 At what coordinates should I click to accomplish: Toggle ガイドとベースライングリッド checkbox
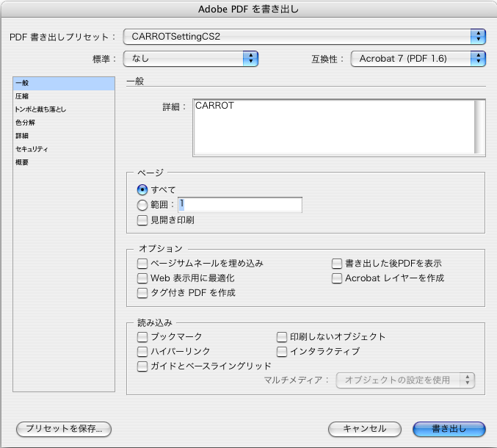[142, 366]
